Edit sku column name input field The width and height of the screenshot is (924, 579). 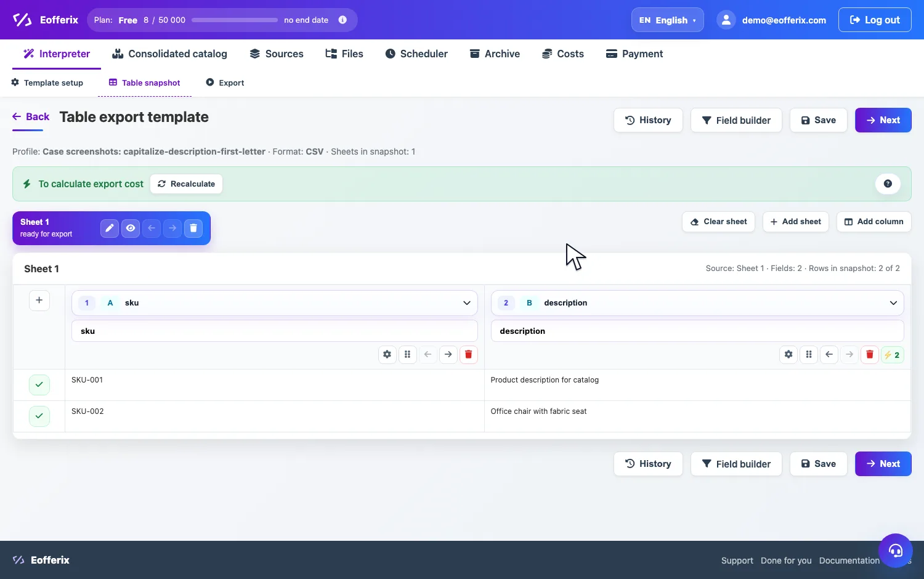[275, 331]
